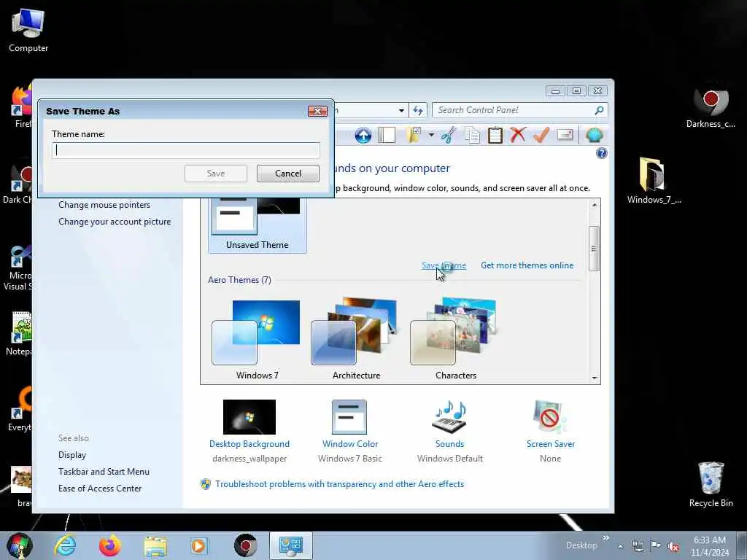Open Display under See also
This screenshot has width=747, height=560.
pyautogui.click(x=72, y=455)
